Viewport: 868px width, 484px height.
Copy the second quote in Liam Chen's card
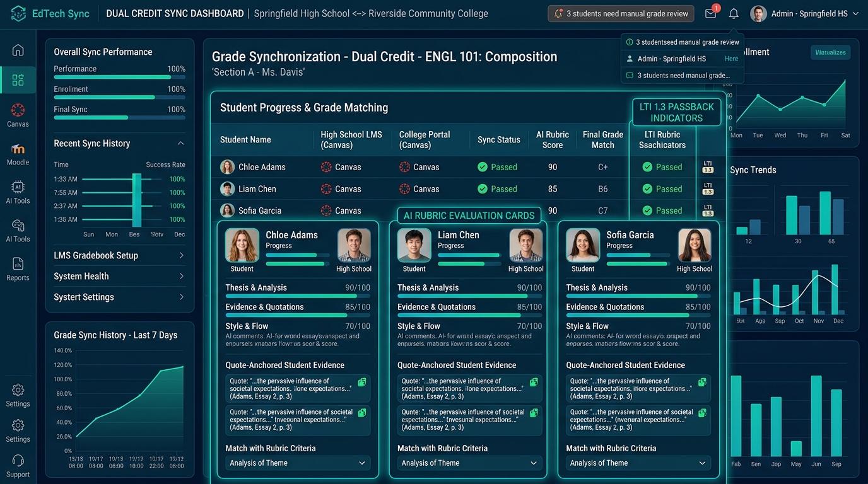click(x=534, y=413)
